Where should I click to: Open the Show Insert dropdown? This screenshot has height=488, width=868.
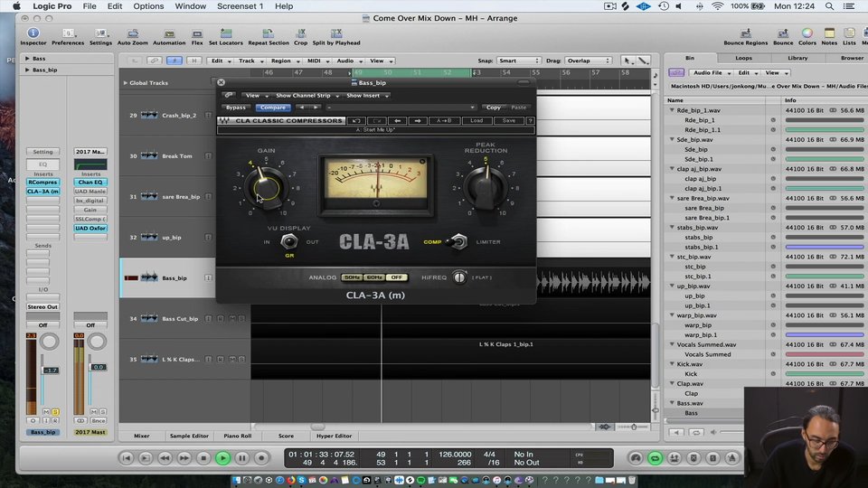click(x=368, y=95)
